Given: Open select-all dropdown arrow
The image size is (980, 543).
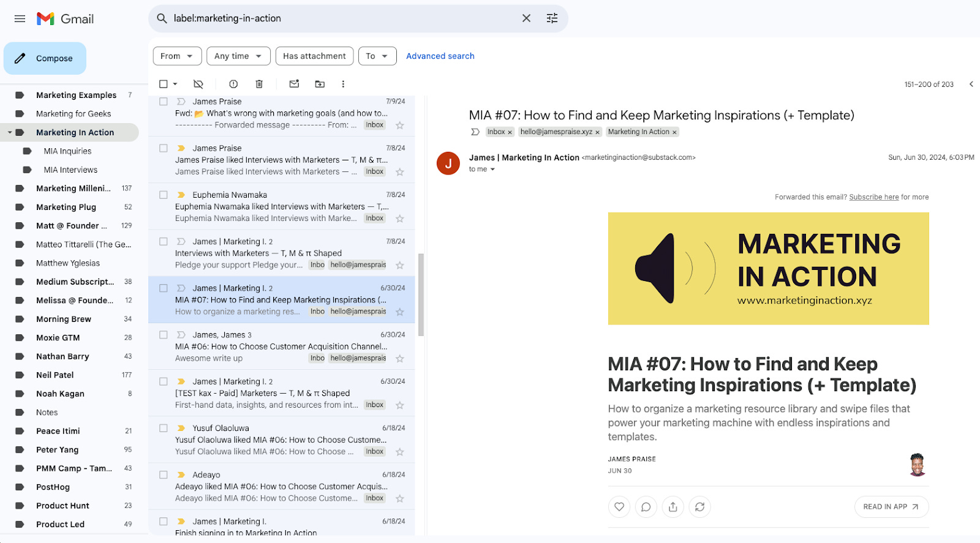Looking at the screenshot, I should tap(175, 84).
